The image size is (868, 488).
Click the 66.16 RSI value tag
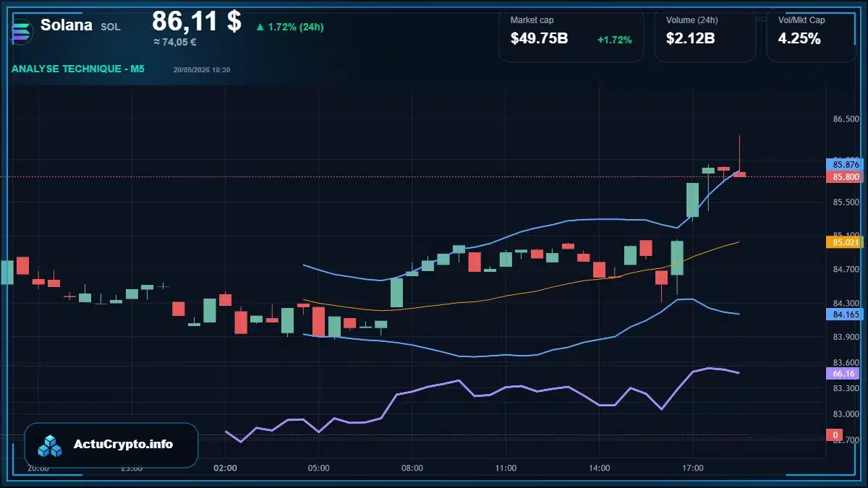(x=843, y=374)
